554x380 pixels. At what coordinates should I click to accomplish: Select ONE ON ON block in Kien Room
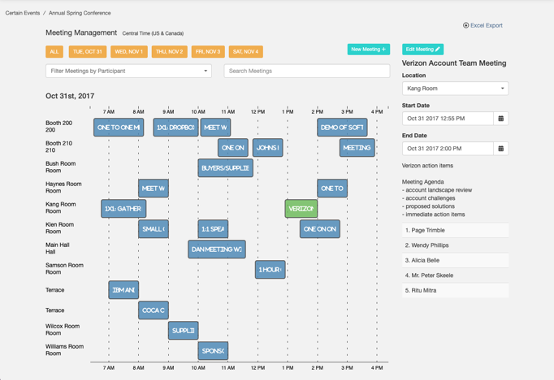320,229
